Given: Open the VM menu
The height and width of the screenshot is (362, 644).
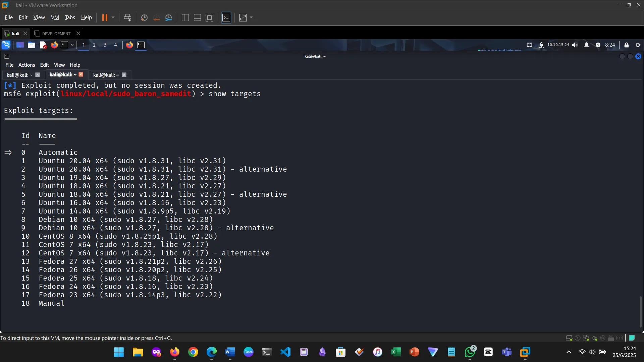Looking at the screenshot, I should tap(55, 17).
